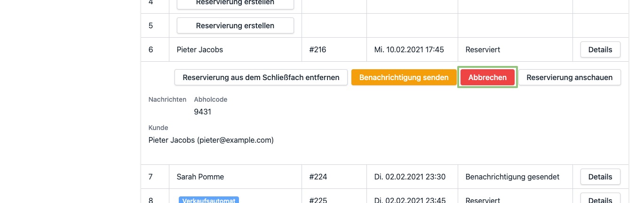The width and height of the screenshot is (644, 203).
Task: Open Details for Sarah Pomme reservation
Action: pyautogui.click(x=600, y=177)
